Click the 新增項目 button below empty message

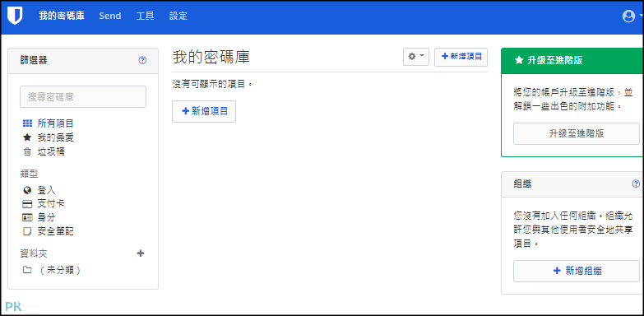(x=204, y=111)
